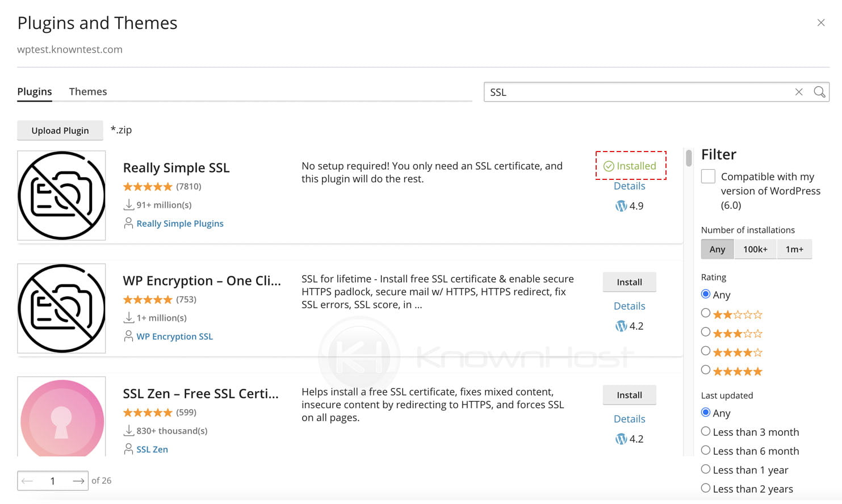
Task: Enable the Compatible with my WordPress version filter
Action: [708, 176]
